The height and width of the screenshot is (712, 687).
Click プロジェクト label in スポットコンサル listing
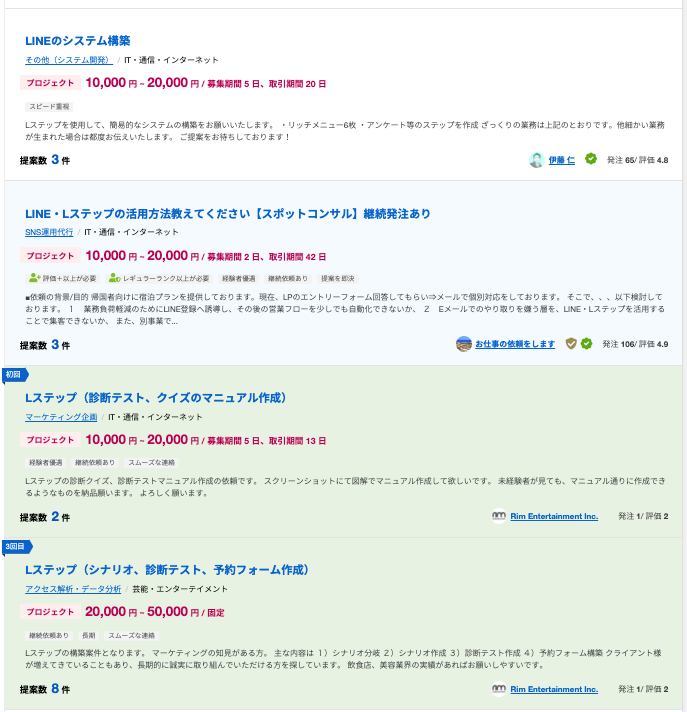click(50, 256)
